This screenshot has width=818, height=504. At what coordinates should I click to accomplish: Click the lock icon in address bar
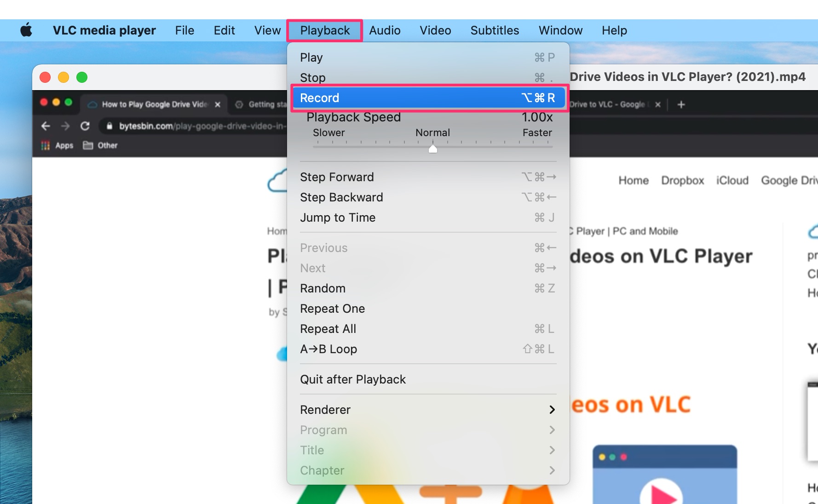click(109, 126)
